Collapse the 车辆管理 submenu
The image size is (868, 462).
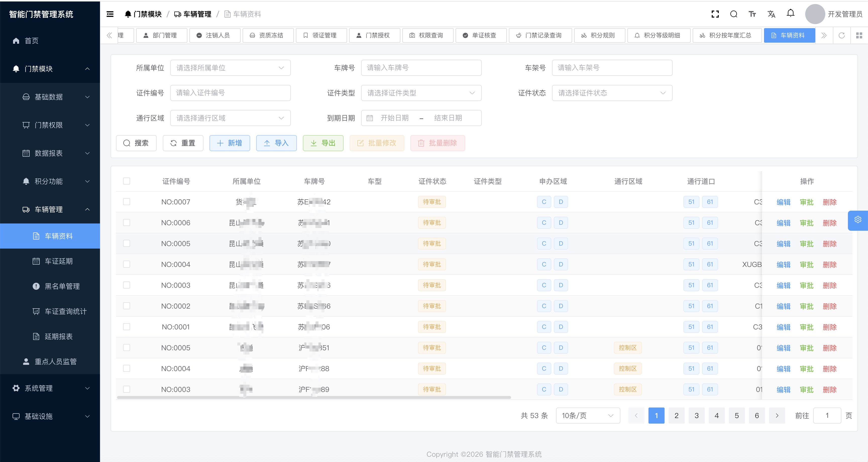[50, 210]
